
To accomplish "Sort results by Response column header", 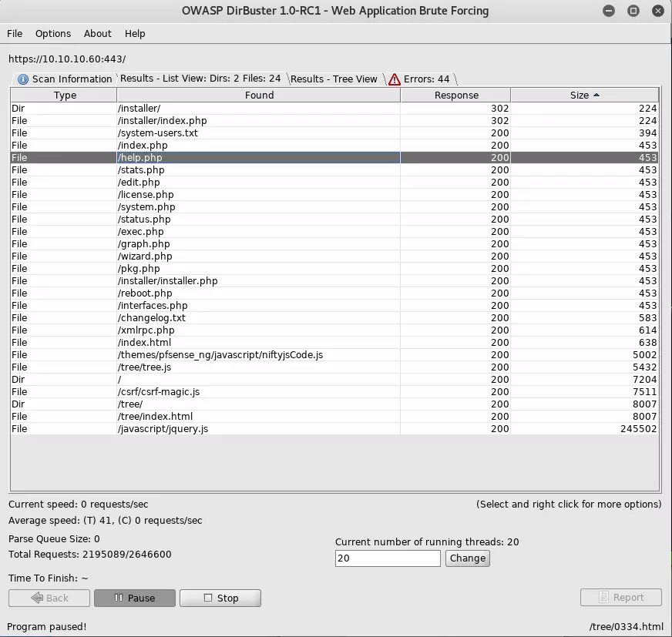I will pyautogui.click(x=456, y=96).
